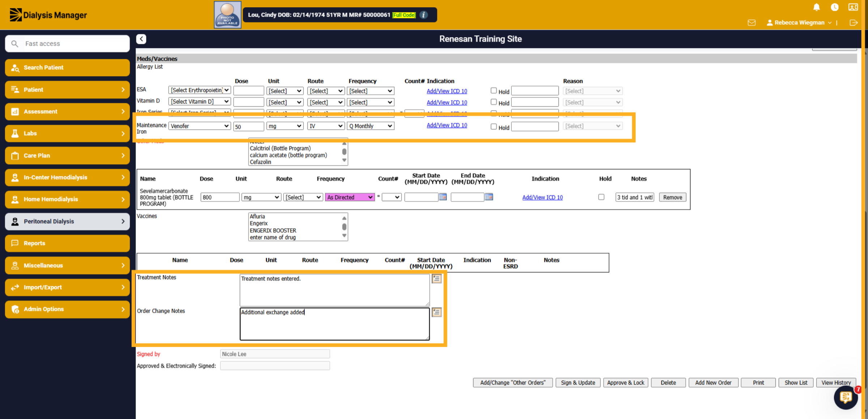Click the Remove button for Sevelamercarbonate
This screenshot has height=419, width=868.
673,197
